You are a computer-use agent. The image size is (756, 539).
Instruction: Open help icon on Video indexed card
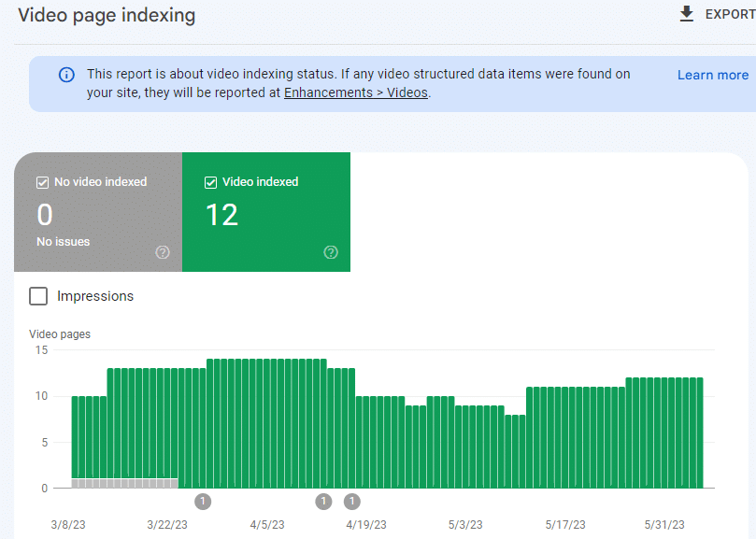330,252
